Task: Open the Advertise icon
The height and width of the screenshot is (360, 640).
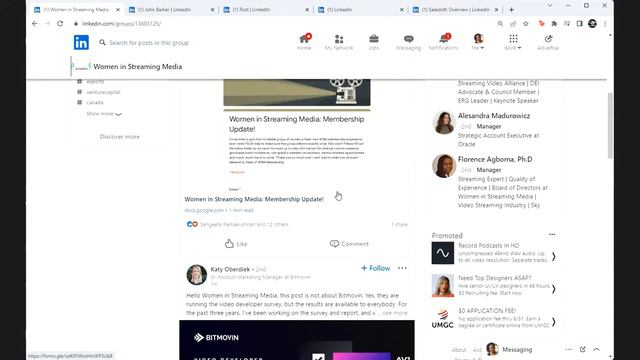Action: coord(548,42)
